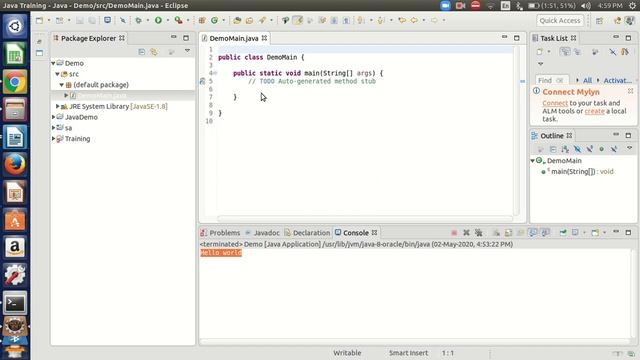Switch to the Problems tab
640x360 pixels.
click(x=220, y=233)
